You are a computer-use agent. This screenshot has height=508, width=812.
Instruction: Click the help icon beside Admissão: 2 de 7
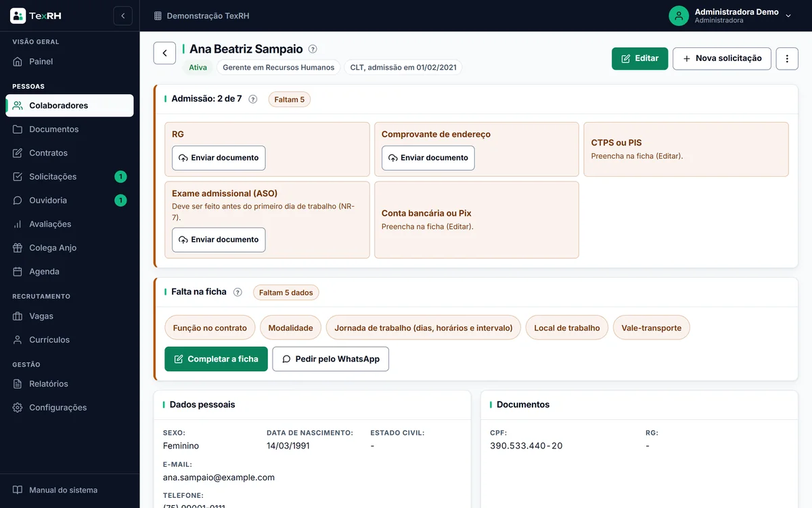click(253, 99)
